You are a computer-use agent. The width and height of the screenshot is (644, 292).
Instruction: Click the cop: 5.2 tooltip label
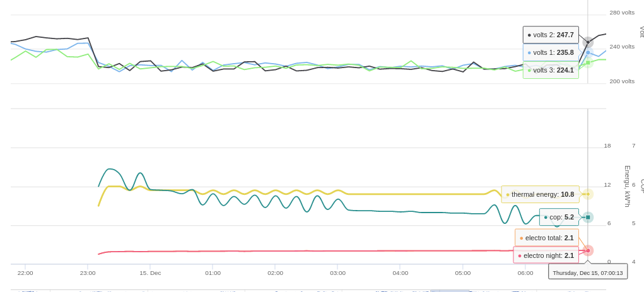click(559, 217)
